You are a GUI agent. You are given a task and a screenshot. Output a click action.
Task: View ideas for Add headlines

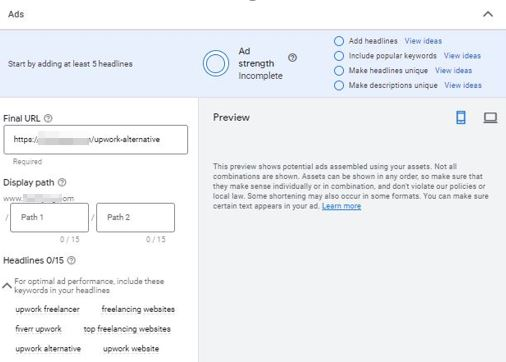pyautogui.click(x=423, y=41)
